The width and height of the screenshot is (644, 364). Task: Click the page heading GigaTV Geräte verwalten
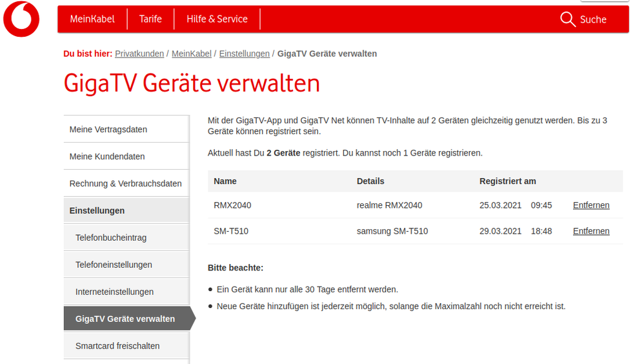(192, 84)
